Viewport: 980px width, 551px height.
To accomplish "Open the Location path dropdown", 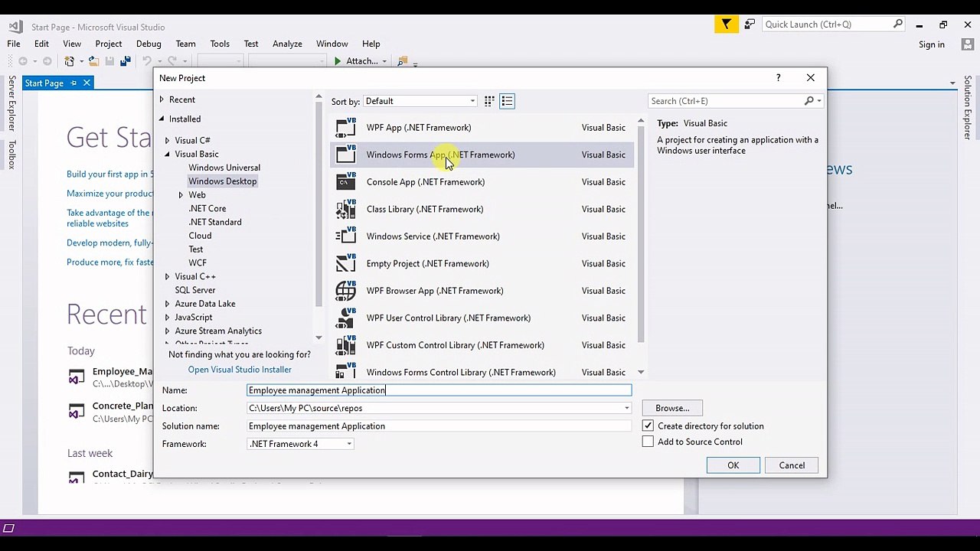I will [627, 408].
